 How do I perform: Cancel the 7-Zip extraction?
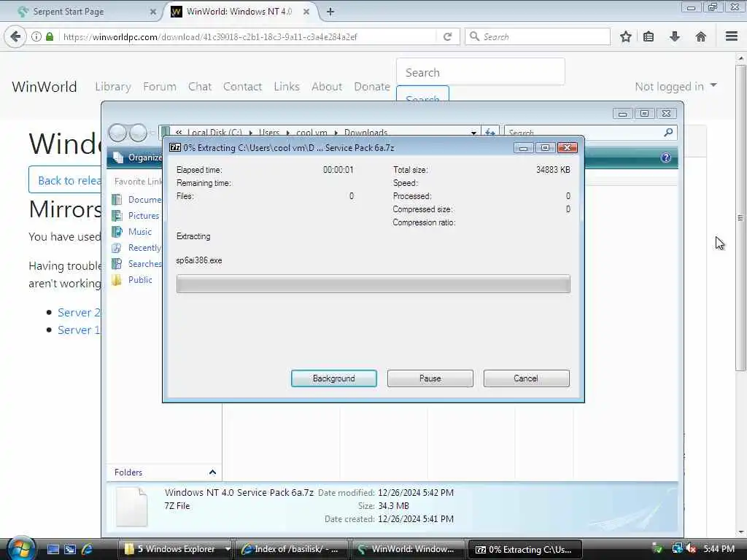[526, 378]
